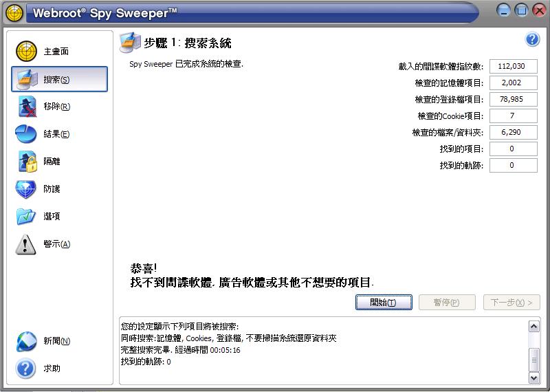Minimize the Spy Sweeper window

[x=504, y=10]
